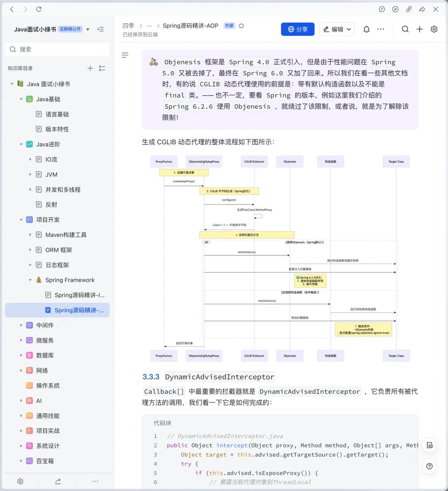
Task: Open notifications via the bell icon
Action: [367, 29]
